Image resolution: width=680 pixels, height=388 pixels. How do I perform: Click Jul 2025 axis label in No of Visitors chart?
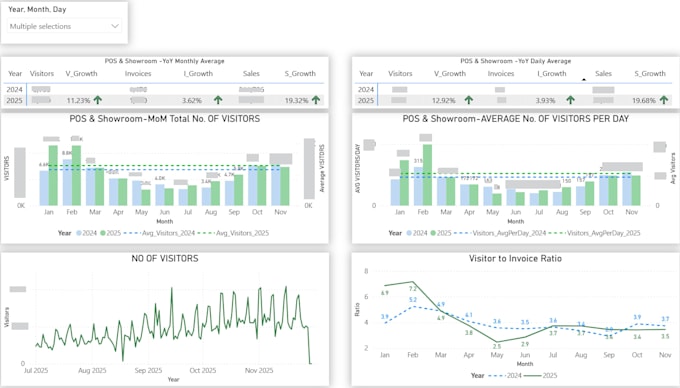pos(36,371)
